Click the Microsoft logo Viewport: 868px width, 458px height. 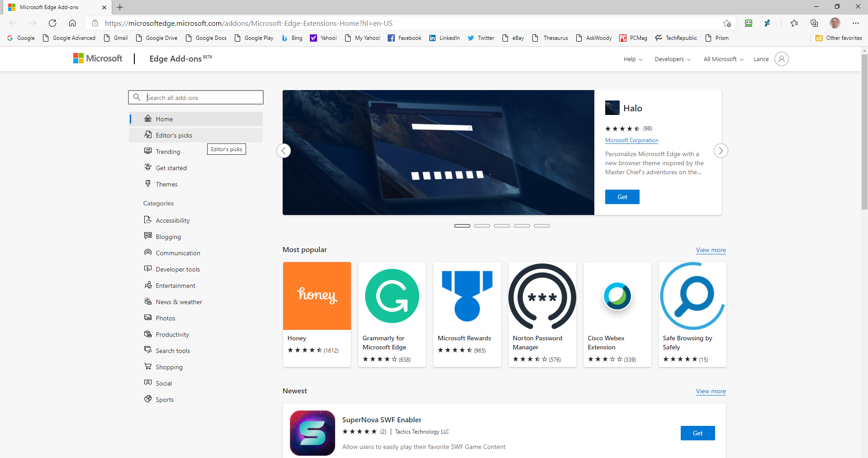(98, 58)
